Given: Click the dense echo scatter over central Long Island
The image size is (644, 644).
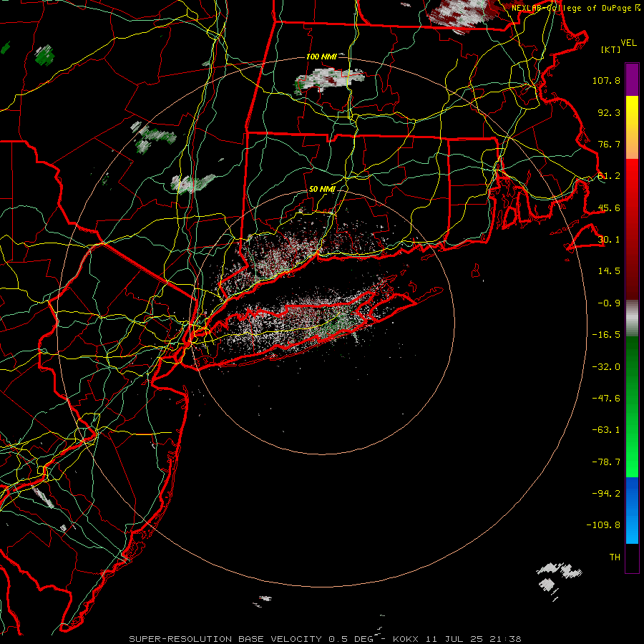Looking at the screenshot, I should pyautogui.click(x=304, y=324).
